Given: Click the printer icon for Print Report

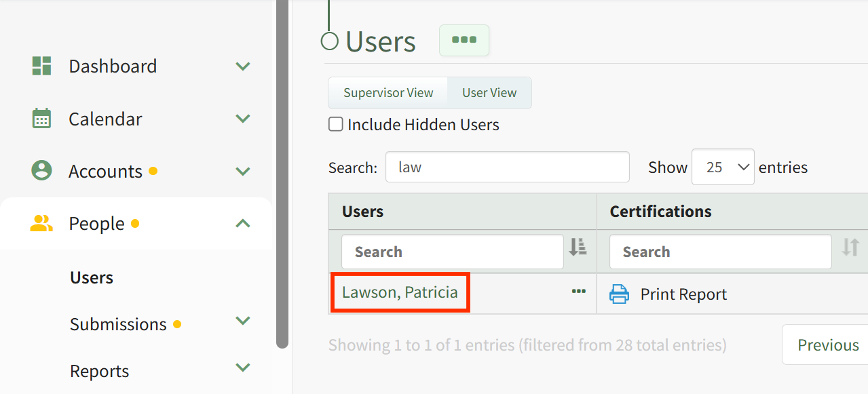Looking at the screenshot, I should click(x=619, y=294).
